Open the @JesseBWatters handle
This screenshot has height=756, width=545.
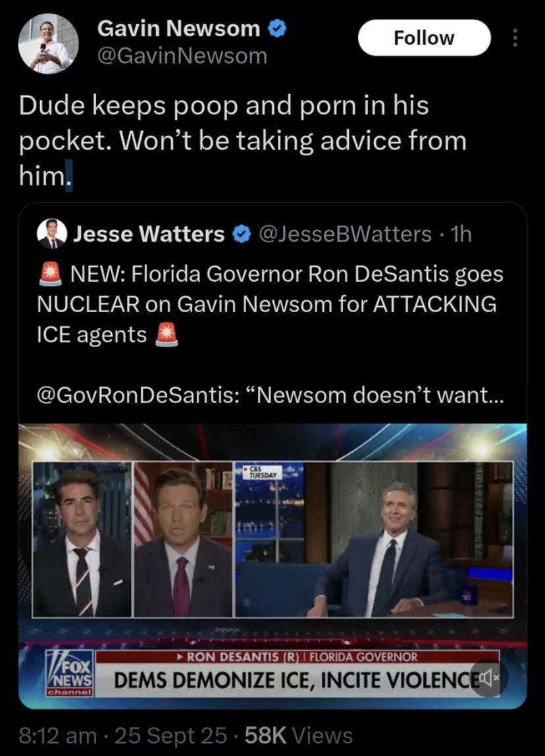[x=345, y=234]
